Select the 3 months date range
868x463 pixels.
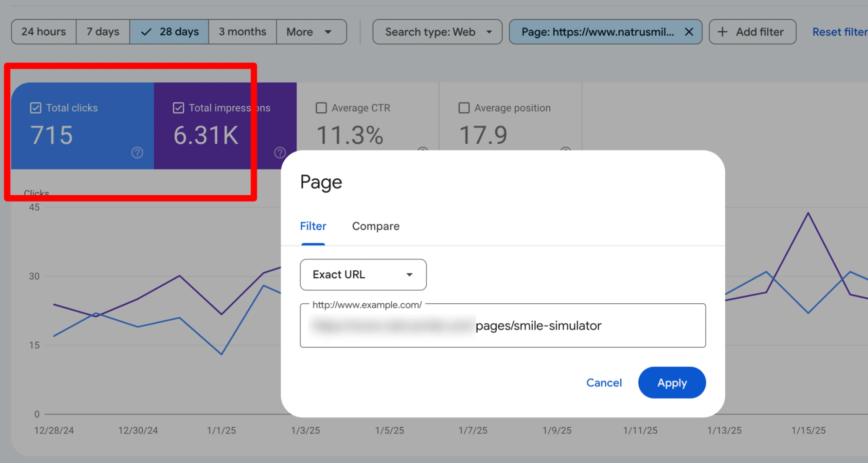[x=242, y=32]
